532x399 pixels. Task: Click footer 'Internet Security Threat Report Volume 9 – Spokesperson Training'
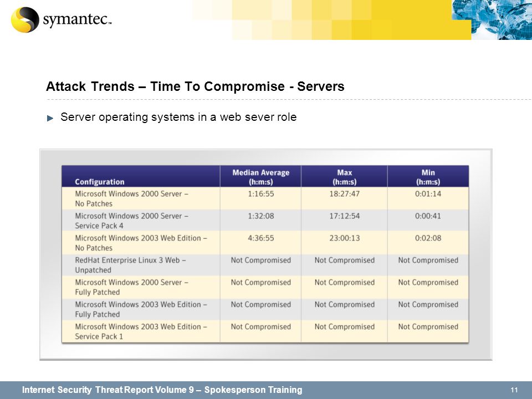[162, 390]
